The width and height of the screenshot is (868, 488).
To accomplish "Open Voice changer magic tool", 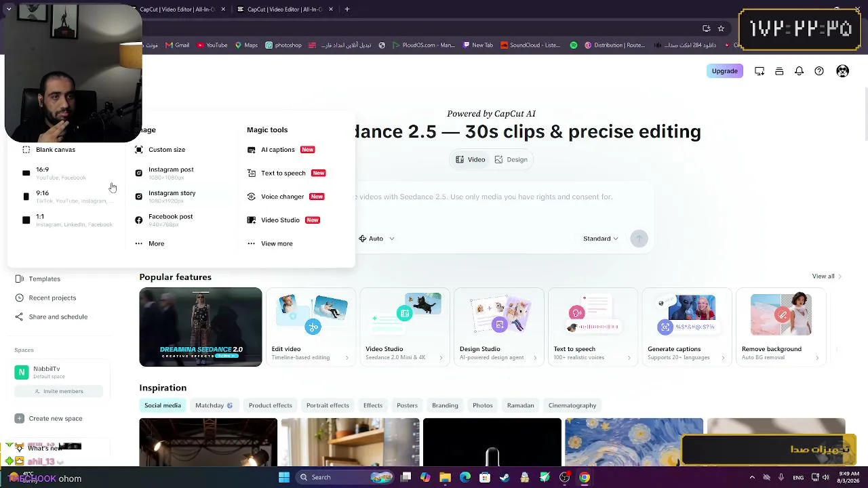I will coord(285,197).
